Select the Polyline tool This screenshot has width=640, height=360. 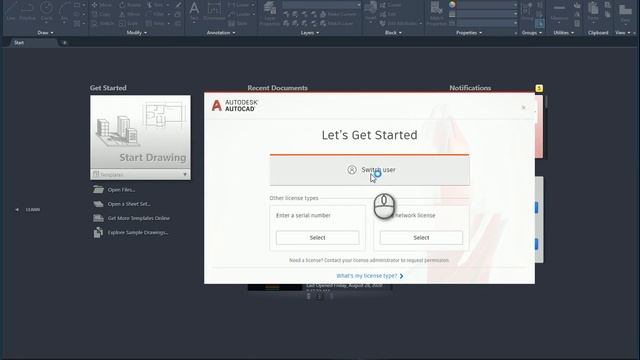pos(27,11)
